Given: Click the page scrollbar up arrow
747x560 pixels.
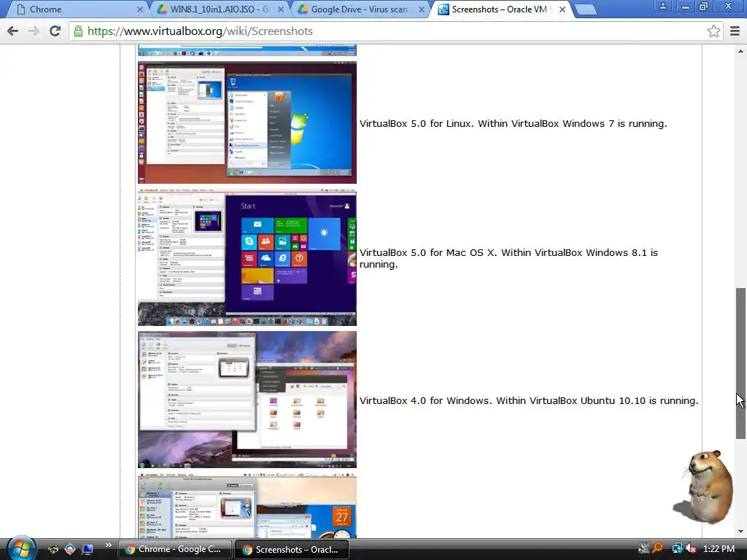Looking at the screenshot, I should click(x=740, y=51).
